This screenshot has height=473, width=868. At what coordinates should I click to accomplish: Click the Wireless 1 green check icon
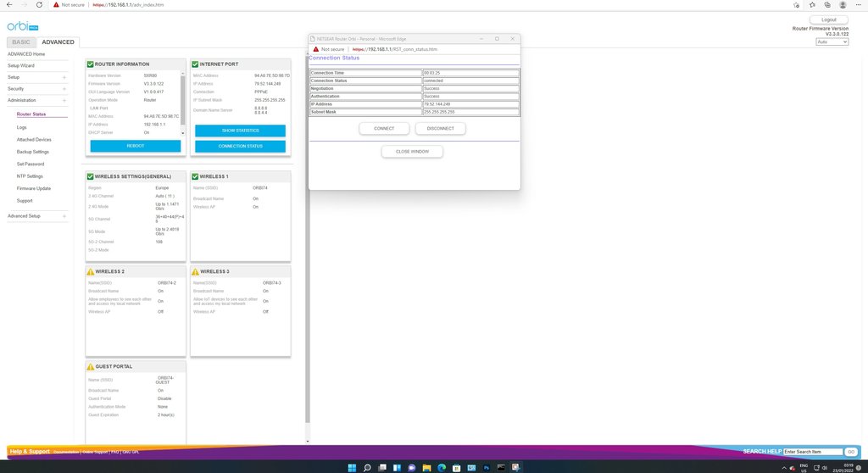[x=195, y=176]
